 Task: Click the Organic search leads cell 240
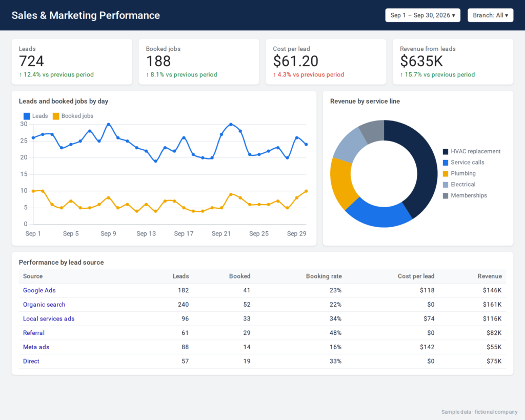pos(183,305)
